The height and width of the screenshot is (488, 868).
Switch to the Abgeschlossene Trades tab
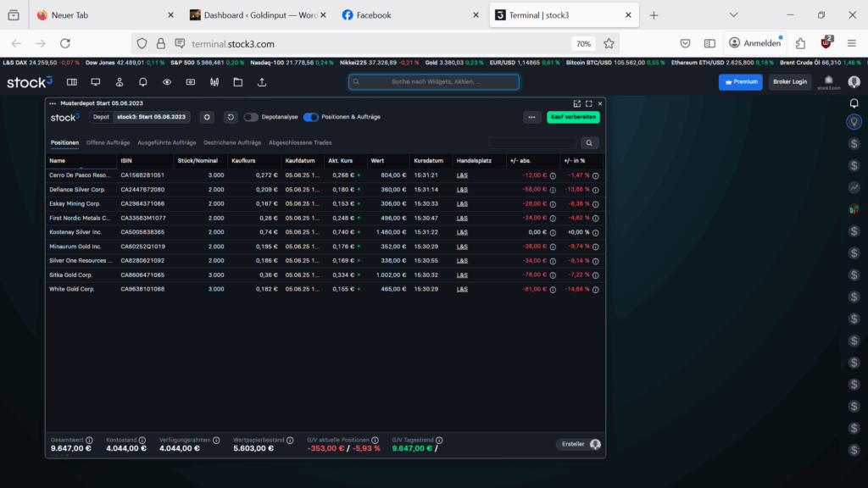point(300,142)
